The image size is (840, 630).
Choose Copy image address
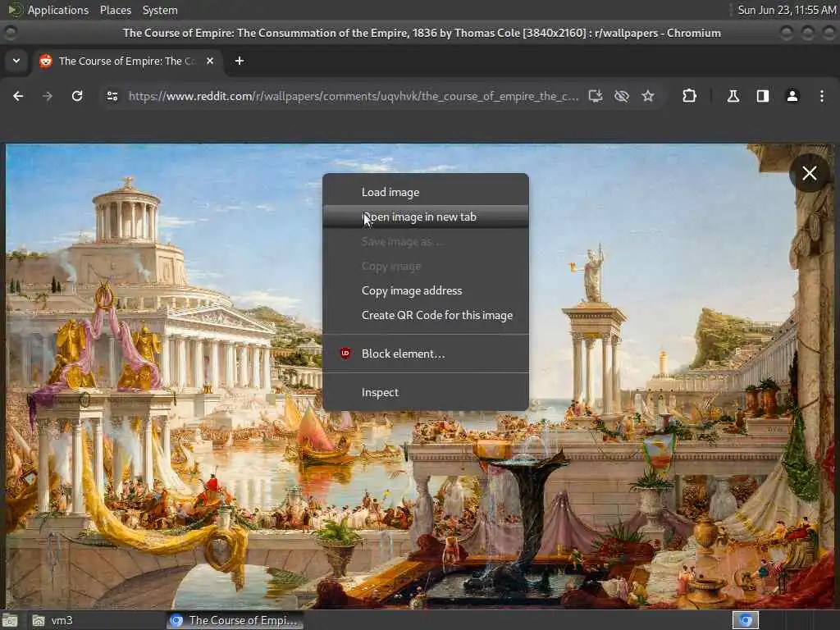[x=426, y=290]
